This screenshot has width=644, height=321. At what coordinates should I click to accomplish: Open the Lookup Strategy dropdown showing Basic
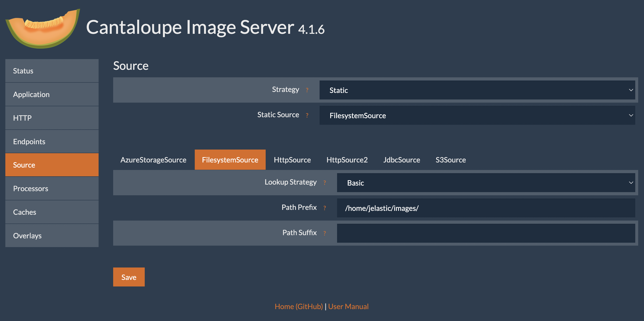pos(486,183)
